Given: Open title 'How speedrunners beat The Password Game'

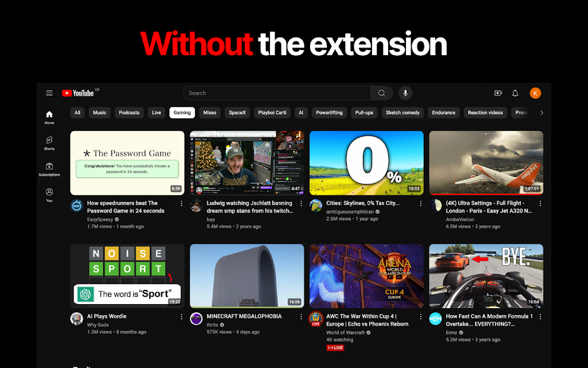Looking at the screenshot, I should pyautogui.click(x=126, y=207).
